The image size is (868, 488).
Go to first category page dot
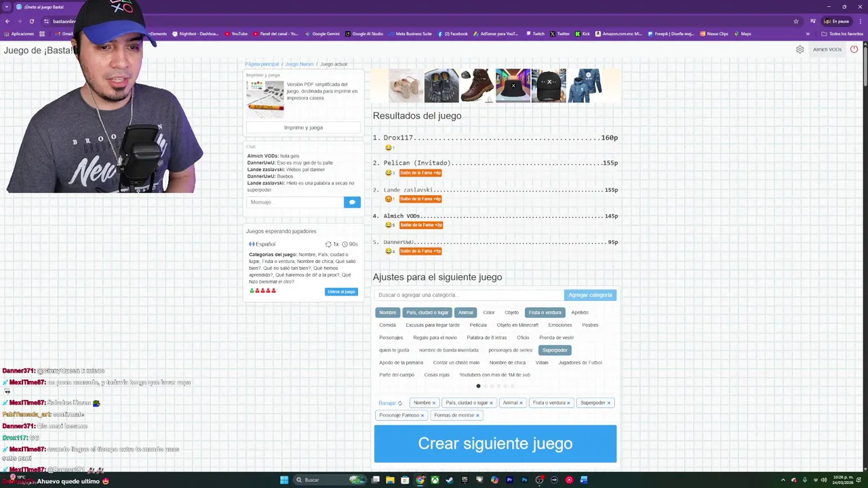[478, 386]
